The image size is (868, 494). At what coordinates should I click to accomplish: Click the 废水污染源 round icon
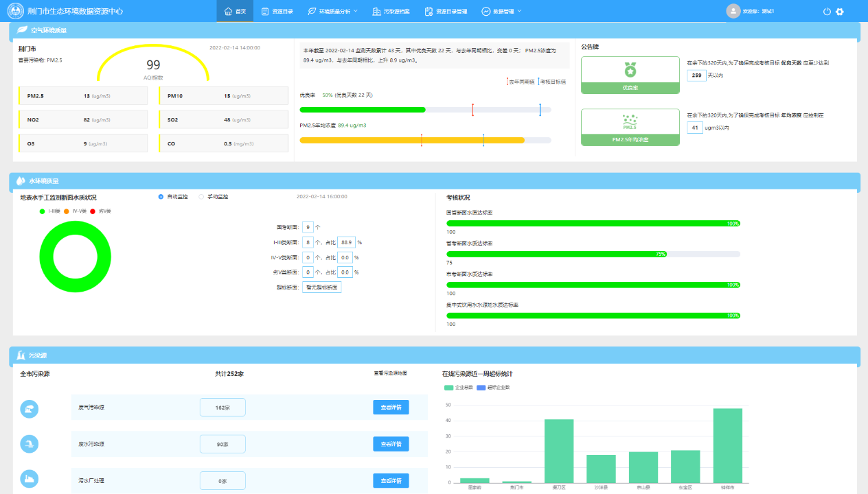coord(30,444)
